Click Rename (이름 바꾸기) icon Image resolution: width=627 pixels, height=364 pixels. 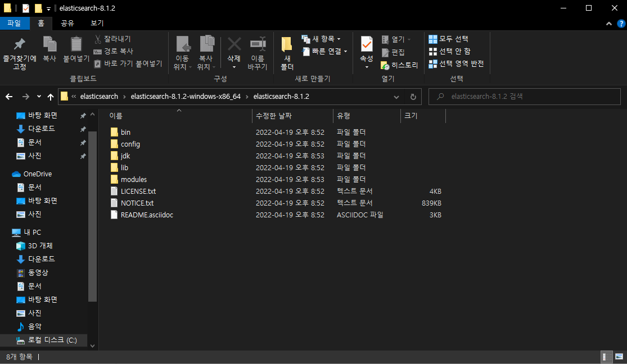tap(258, 44)
